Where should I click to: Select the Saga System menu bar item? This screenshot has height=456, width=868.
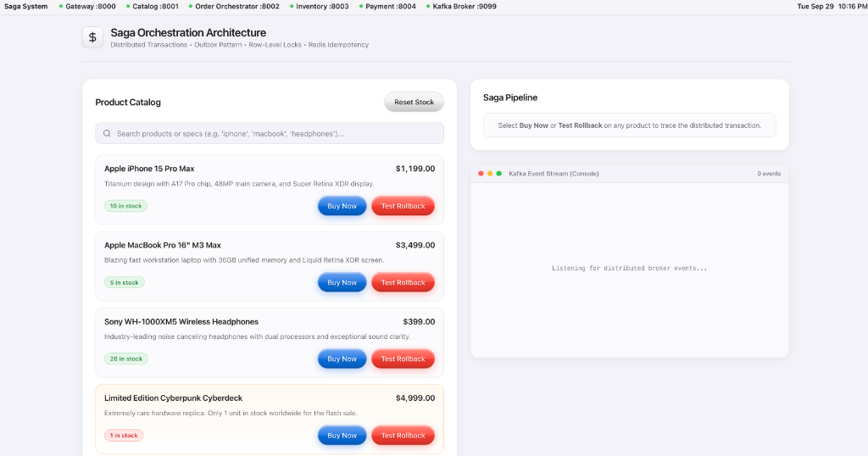[x=26, y=7]
